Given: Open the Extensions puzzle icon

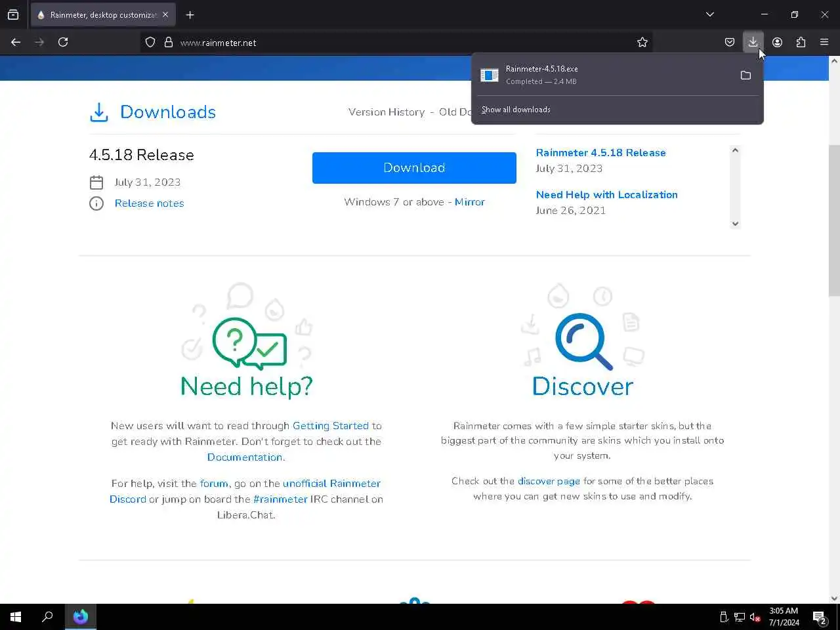Looking at the screenshot, I should [x=801, y=42].
